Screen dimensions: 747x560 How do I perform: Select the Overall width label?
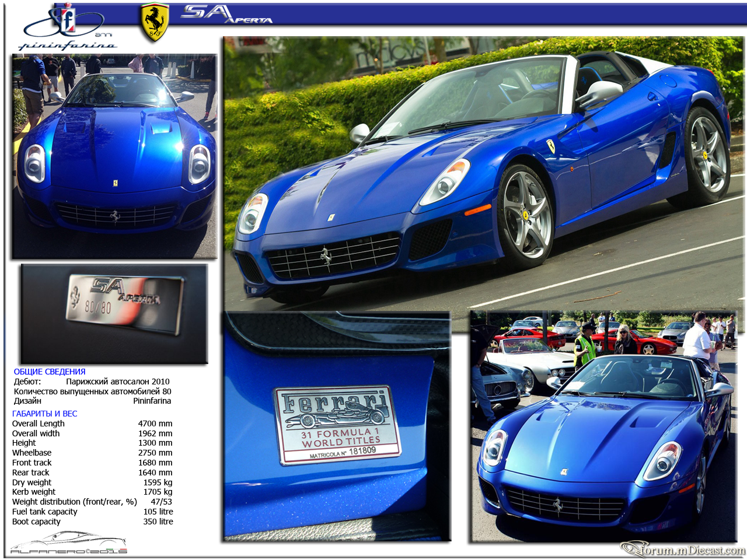coord(36,433)
